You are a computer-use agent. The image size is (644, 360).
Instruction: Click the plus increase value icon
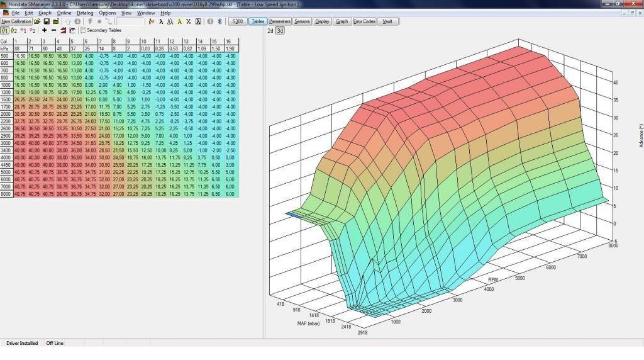click(45, 30)
